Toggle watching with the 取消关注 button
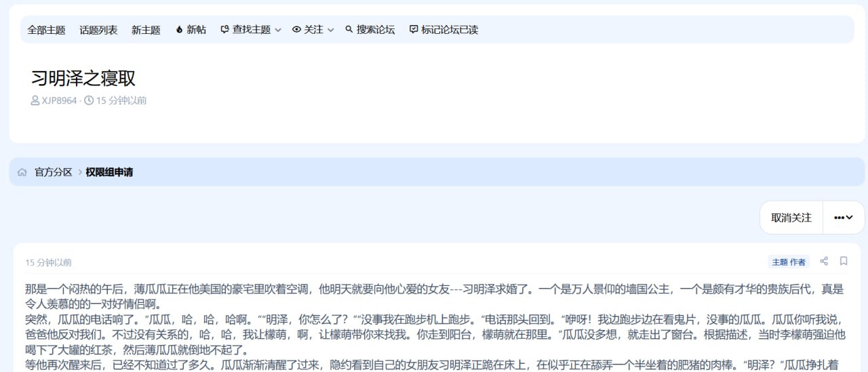This screenshot has height=372, width=868. 791,218
